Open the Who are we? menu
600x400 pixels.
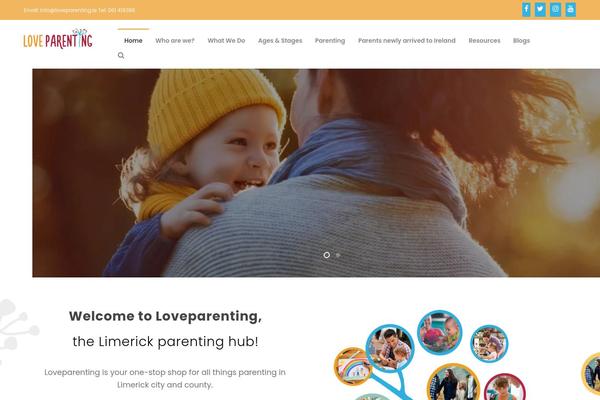point(175,41)
